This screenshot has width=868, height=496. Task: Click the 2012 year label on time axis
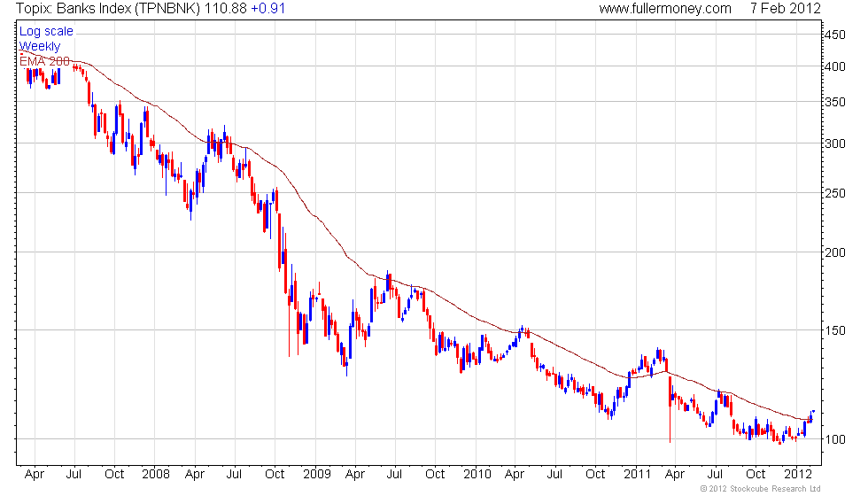click(798, 475)
